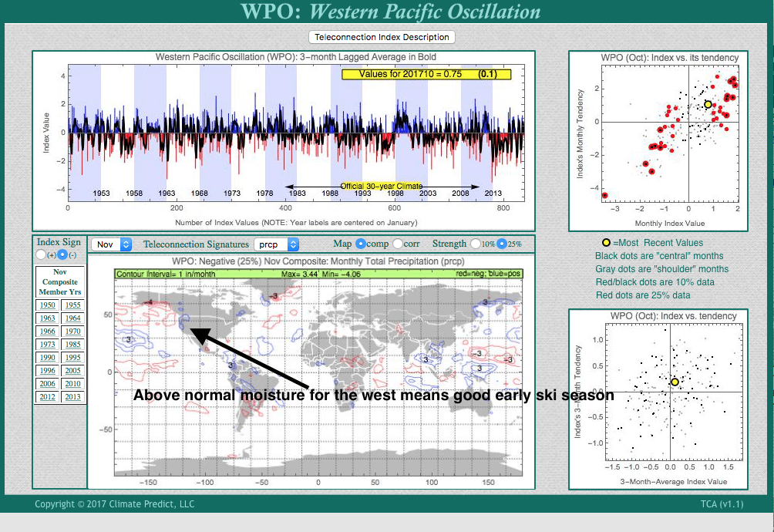Viewport: 774px width, 532px height.
Task: Open composite member year 2012
Action: tap(47, 397)
